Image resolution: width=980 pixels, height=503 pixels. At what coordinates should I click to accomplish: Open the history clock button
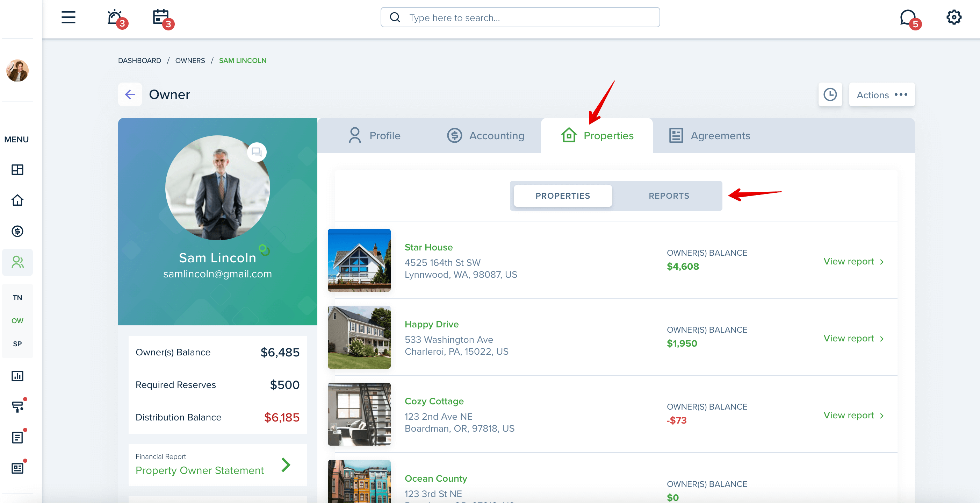(830, 94)
